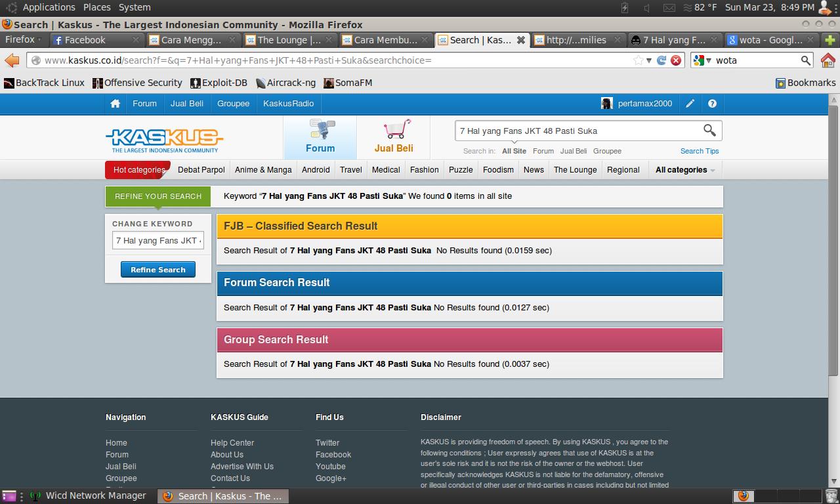Open Search Tips link
The image size is (840, 504).
[700, 151]
